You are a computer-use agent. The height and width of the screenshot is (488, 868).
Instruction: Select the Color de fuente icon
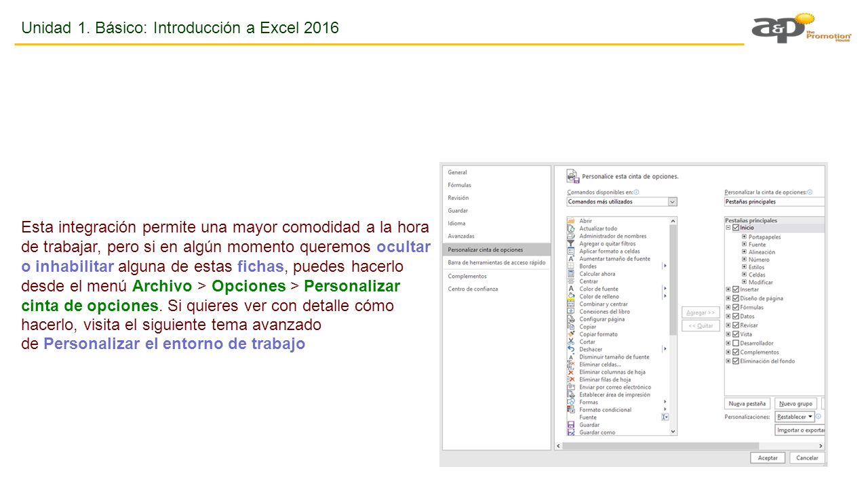tap(571, 289)
